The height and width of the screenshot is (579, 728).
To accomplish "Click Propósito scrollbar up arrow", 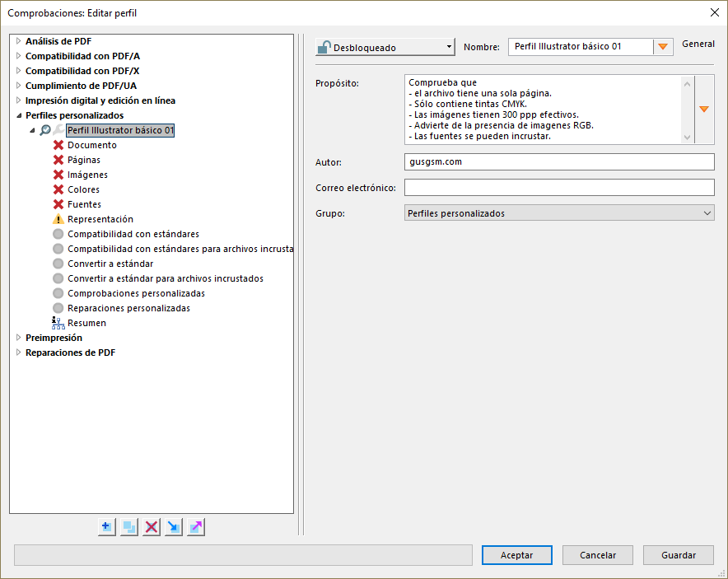I will [x=687, y=84].
